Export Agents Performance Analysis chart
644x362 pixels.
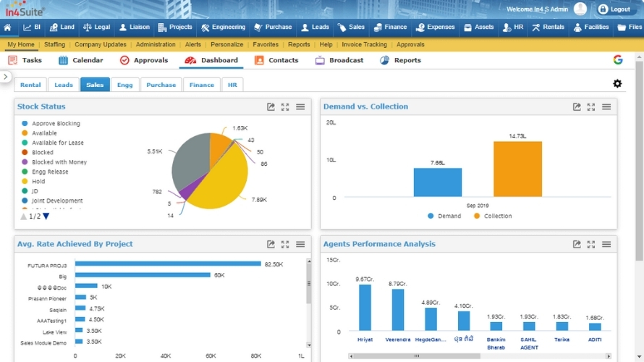[x=577, y=244]
